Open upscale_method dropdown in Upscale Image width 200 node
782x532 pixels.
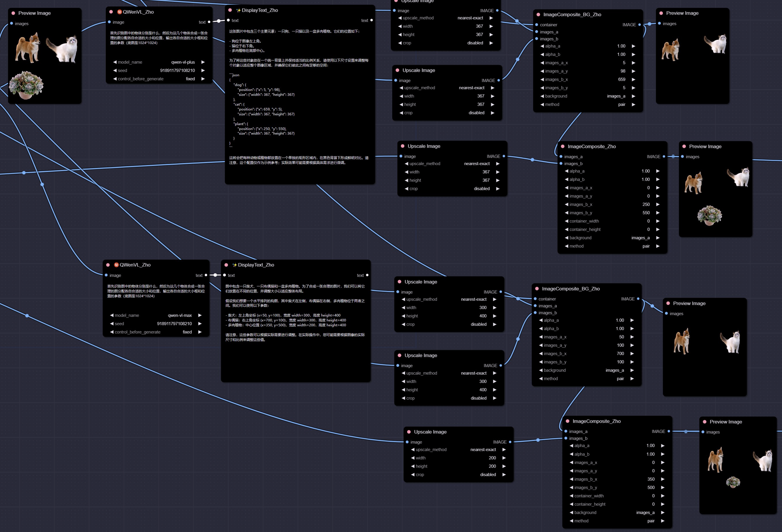coord(458,449)
